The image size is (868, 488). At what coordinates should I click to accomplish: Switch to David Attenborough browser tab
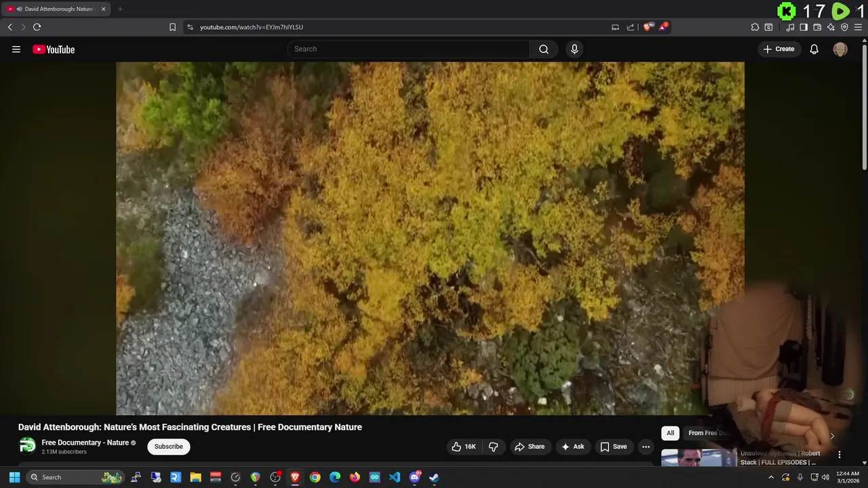[x=57, y=9]
